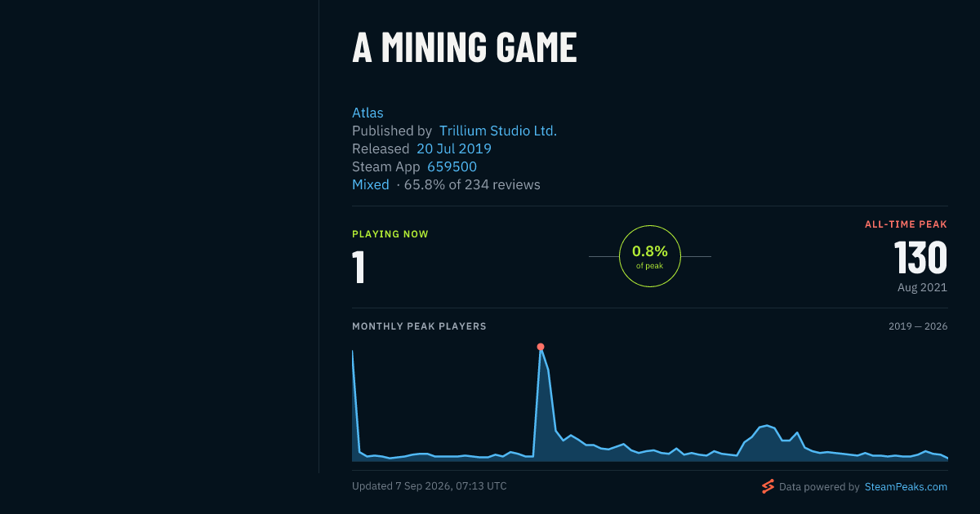
Task: Click the Monthly Peak Players heading
Action: 419,326
